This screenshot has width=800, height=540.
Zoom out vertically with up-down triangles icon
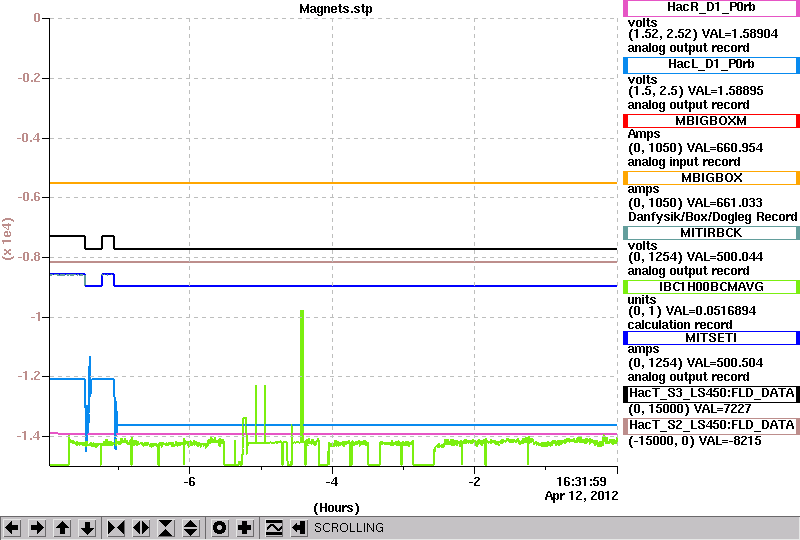click(191, 528)
